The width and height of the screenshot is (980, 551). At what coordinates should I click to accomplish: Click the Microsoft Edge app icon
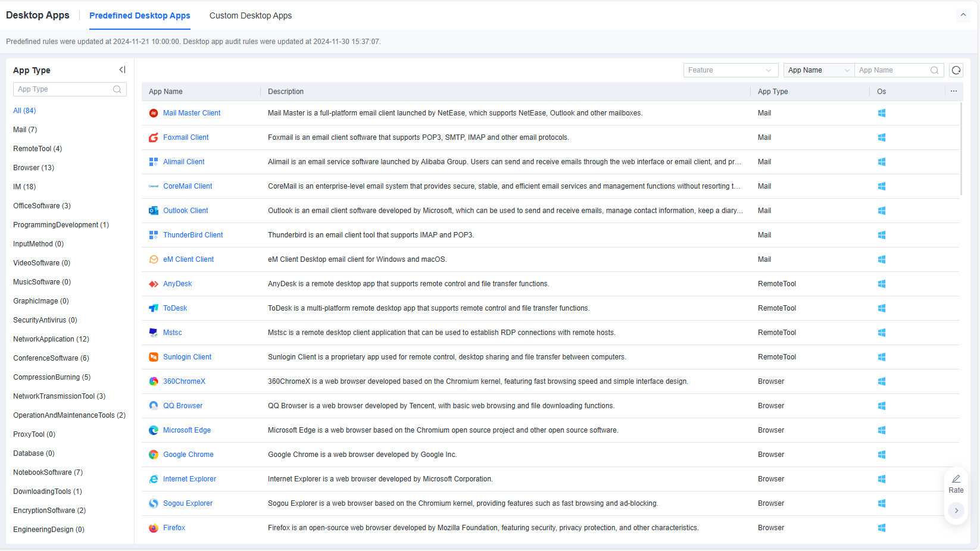pyautogui.click(x=154, y=430)
